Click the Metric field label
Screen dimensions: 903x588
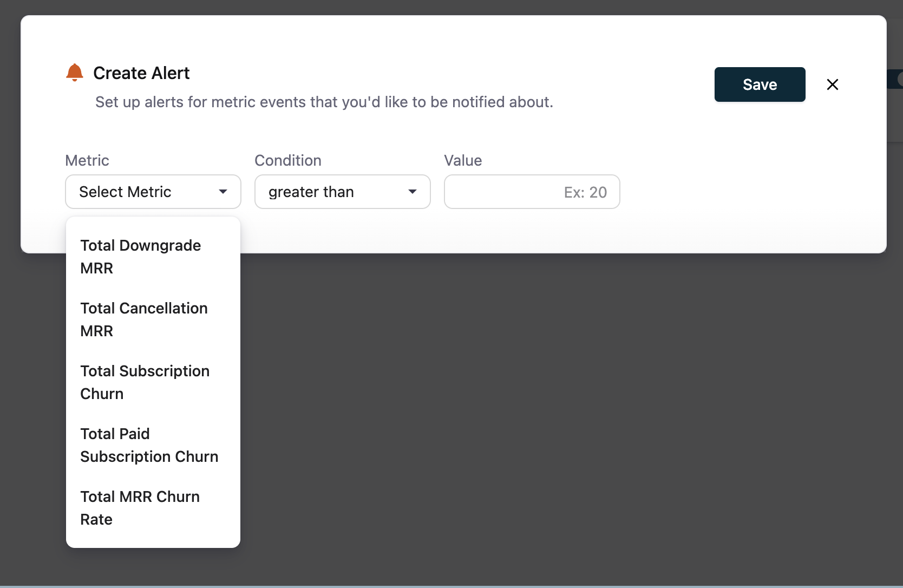(87, 160)
